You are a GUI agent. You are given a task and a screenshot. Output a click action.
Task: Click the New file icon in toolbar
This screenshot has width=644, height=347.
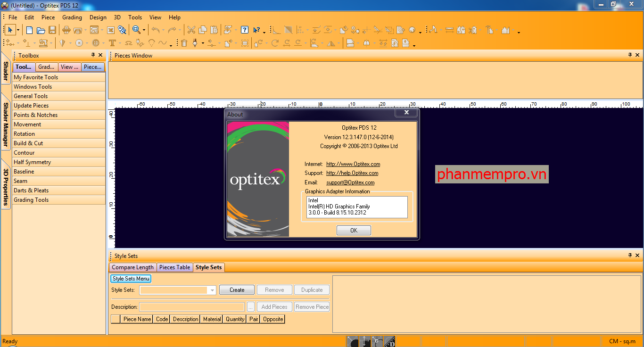[x=30, y=30]
